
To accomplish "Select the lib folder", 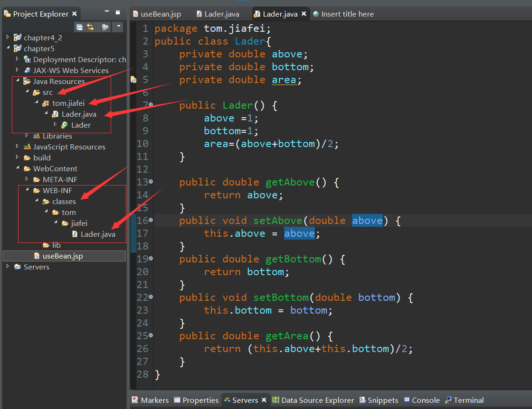I will pyautogui.click(x=57, y=245).
